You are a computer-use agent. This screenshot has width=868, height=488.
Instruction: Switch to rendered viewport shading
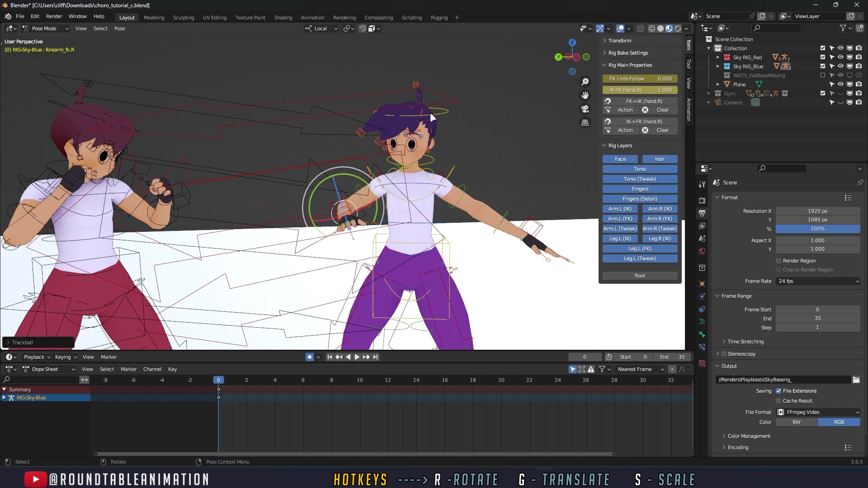(679, 28)
